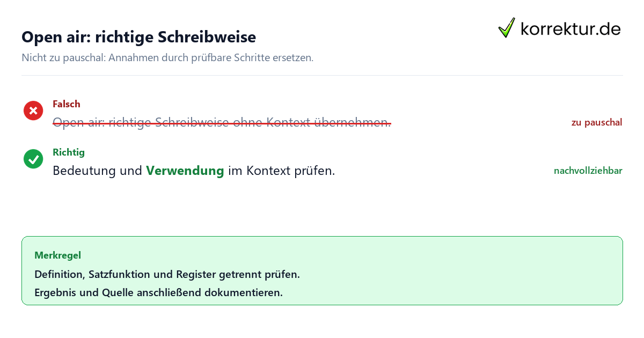Click the green check logo mark
The image size is (644, 338).
[507, 28]
